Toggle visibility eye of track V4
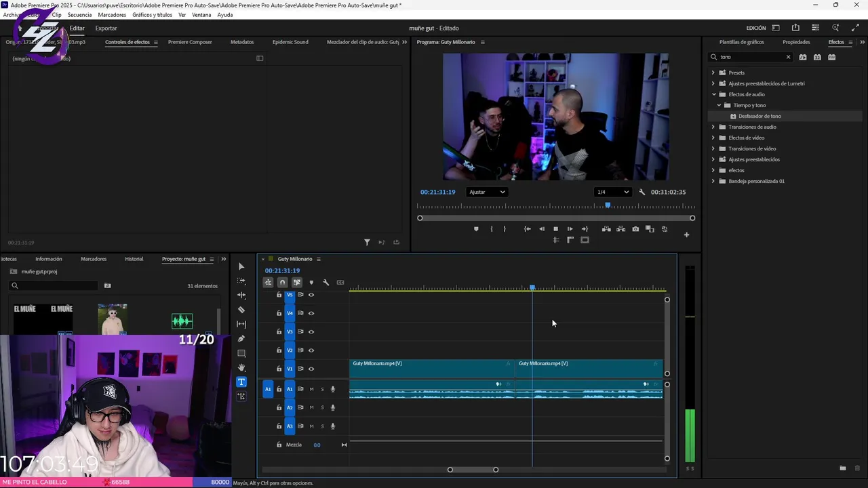The image size is (868, 488). pos(311,313)
